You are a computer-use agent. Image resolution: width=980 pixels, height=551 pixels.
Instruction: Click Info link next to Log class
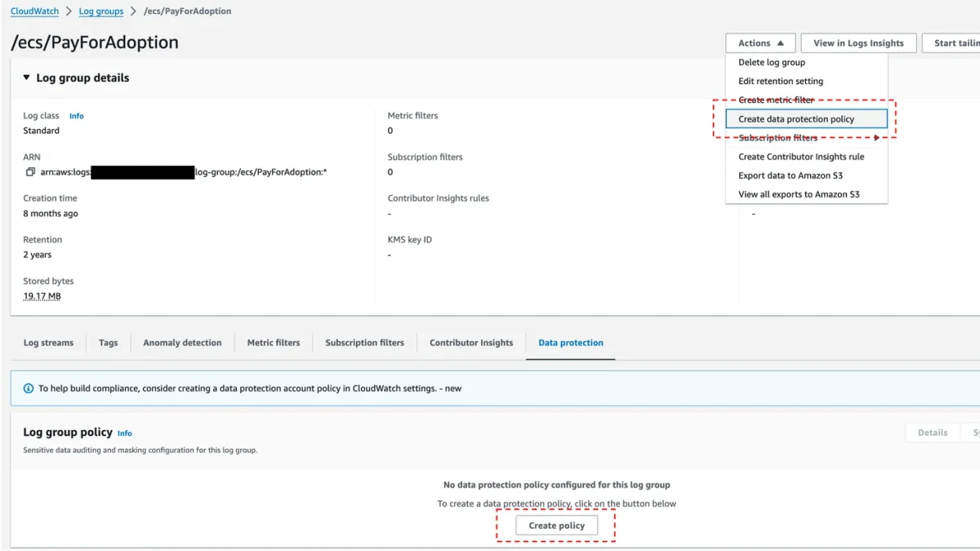[x=76, y=116]
